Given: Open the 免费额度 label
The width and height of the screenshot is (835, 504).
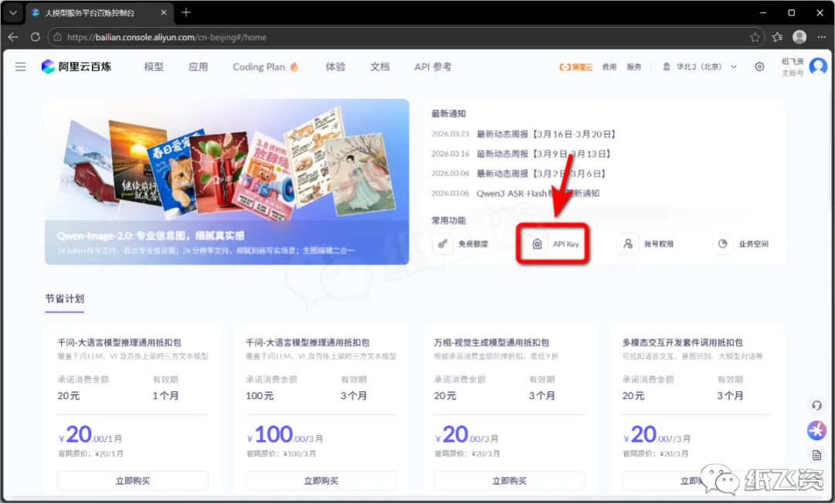Looking at the screenshot, I should [x=473, y=243].
